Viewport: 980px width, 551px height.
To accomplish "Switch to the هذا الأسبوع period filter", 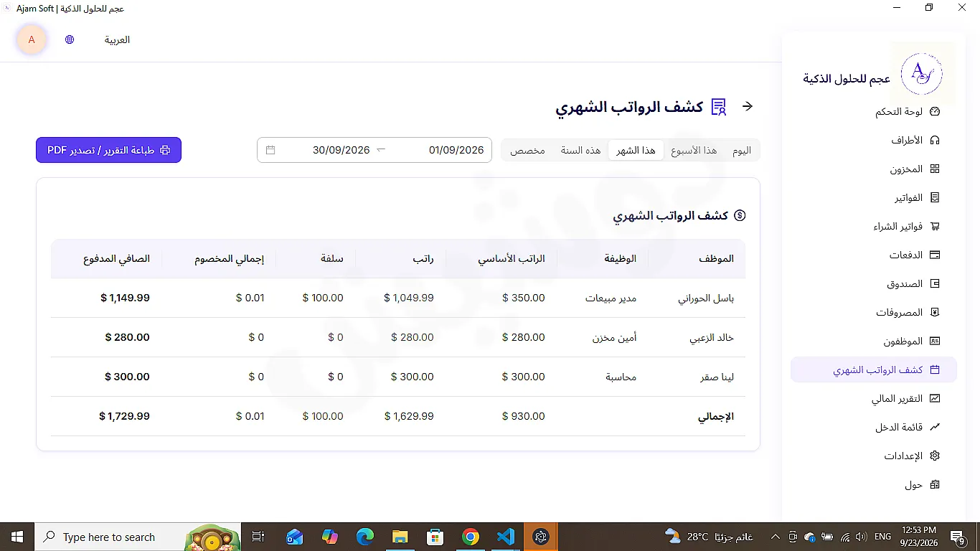I will [x=694, y=151].
